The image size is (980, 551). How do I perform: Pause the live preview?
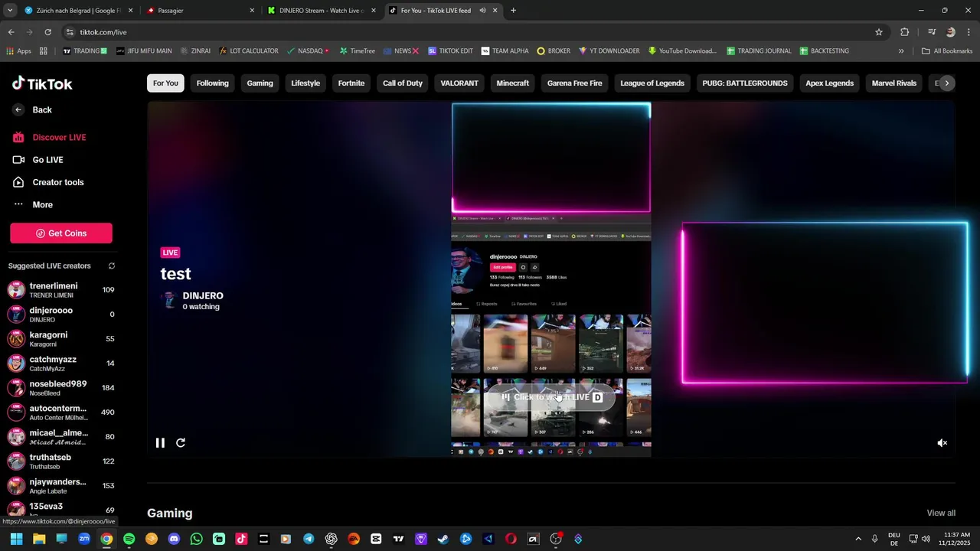pos(160,443)
